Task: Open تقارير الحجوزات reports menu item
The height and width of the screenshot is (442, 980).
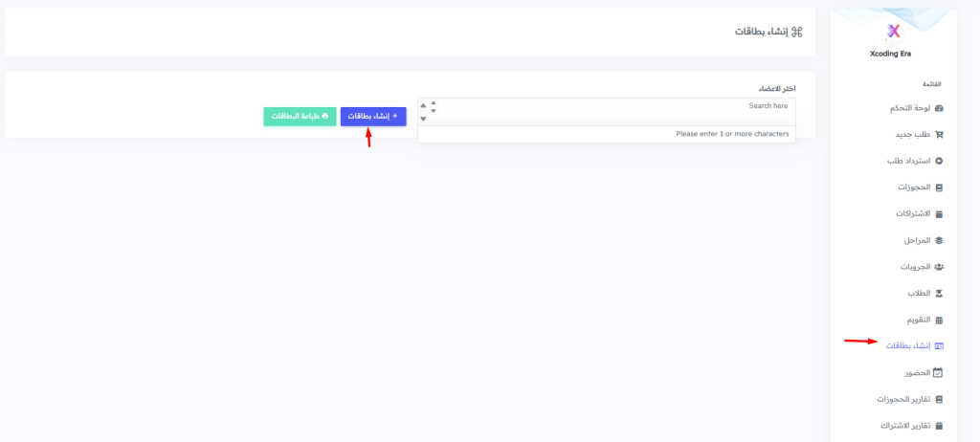Action: click(x=909, y=399)
